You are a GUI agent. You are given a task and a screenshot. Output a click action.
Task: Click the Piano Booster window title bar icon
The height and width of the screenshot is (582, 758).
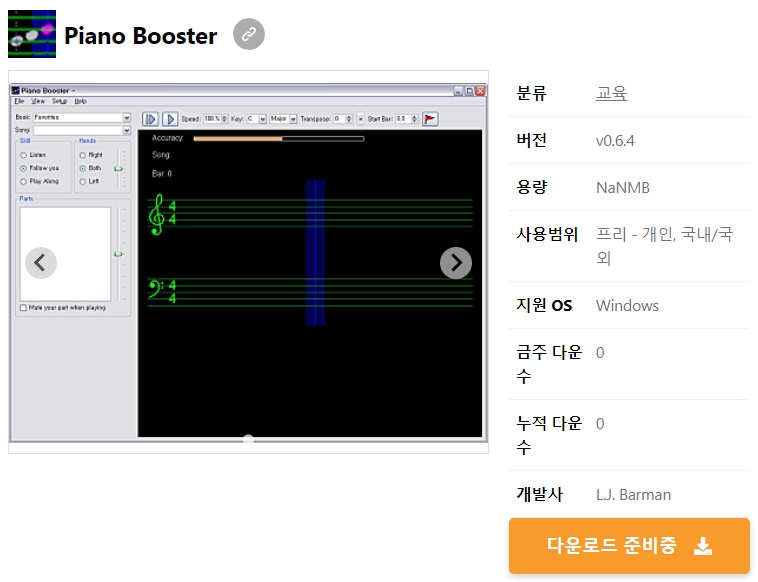(15, 90)
